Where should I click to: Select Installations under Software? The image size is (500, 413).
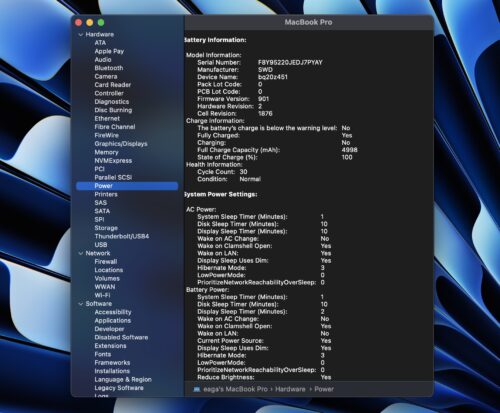coord(112,371)
